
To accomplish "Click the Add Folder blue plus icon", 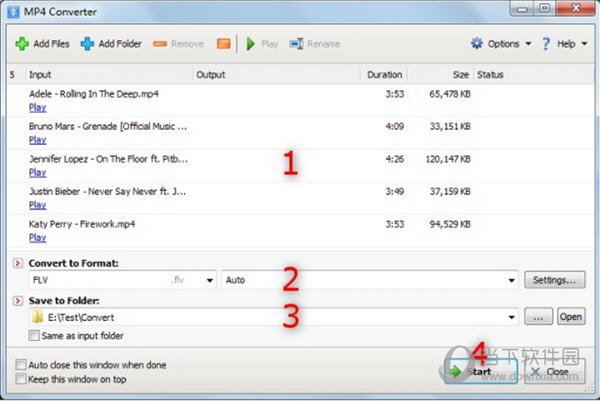I will click(87, 44).
